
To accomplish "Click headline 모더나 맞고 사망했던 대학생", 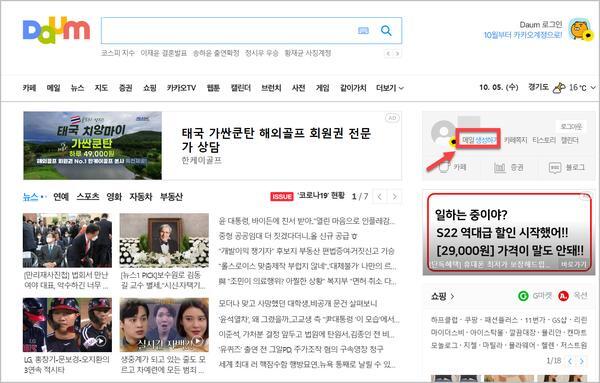I will click(x=298, y=303).
